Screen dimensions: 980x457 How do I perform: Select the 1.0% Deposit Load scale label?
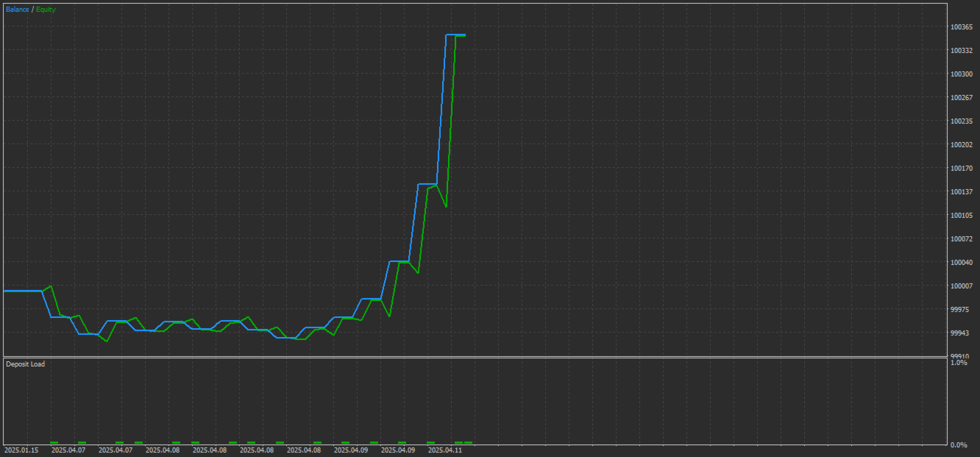[x=959, y=363]
